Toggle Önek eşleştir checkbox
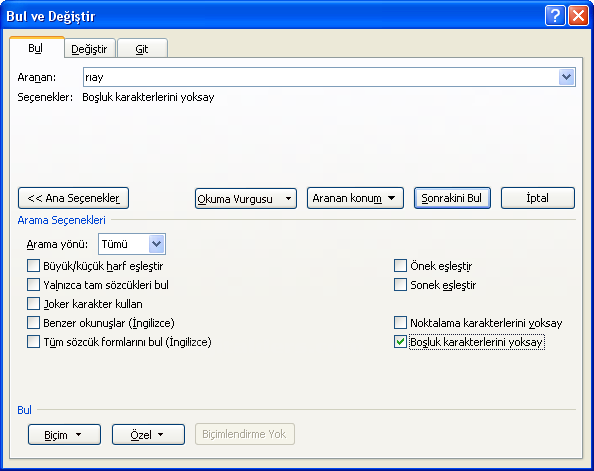The height and width of the screenshot is (471, 594). point(400,266)
